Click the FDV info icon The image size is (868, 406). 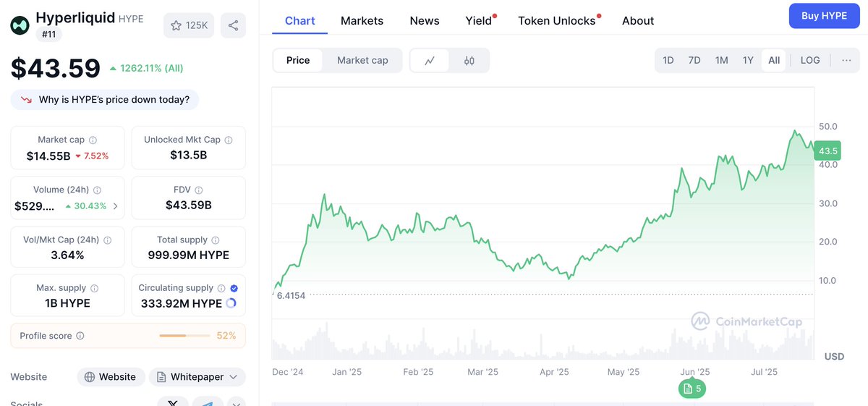point(198,190)
